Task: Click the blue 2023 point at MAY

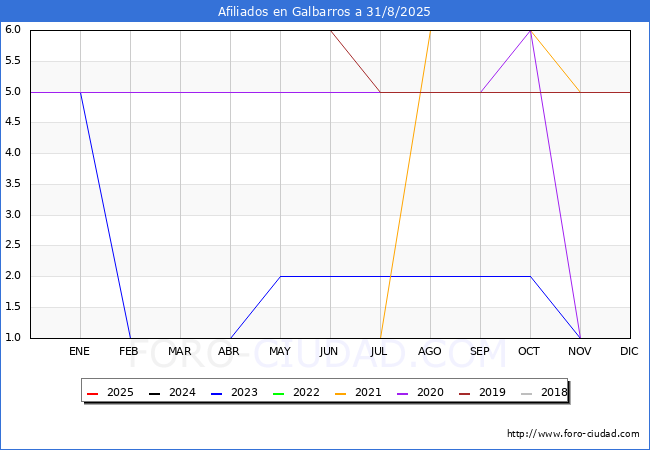Action: pyautogui.click(x=281, y=276)
